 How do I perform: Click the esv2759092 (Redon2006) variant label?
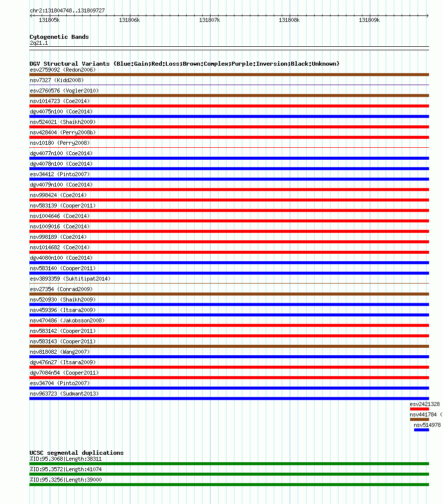point(63,70)
